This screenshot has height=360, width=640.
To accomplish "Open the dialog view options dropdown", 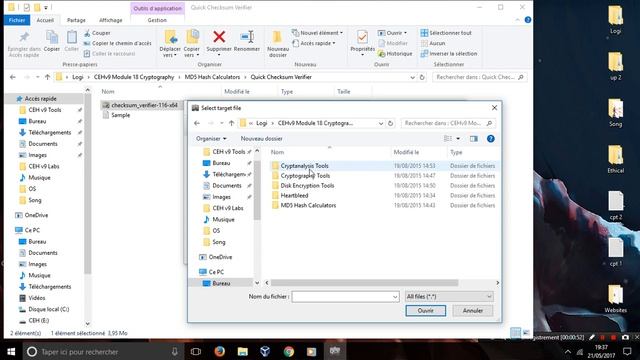I will [x=458, y=139].
